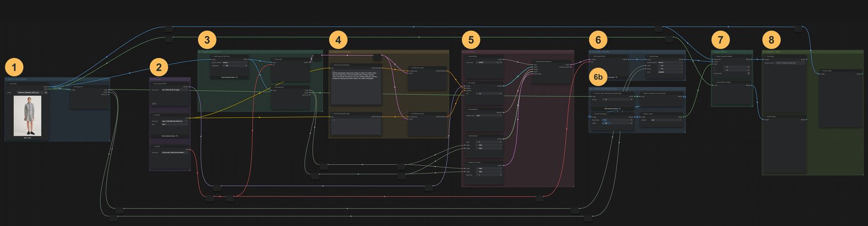This screenshot has width=868, height=226.
Task: Select group title 2. Models
Action: pyautogui.click(x=155, y=79)
